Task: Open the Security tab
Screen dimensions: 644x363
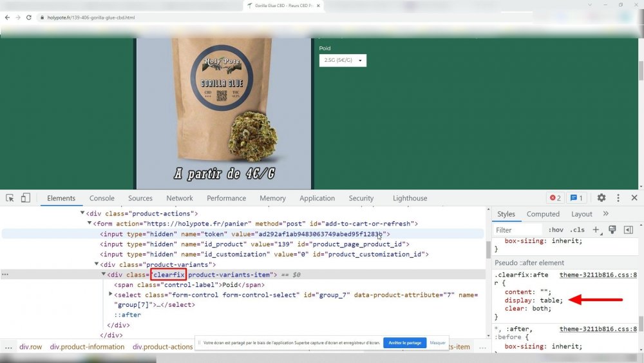Action: [x=361, y=198]
